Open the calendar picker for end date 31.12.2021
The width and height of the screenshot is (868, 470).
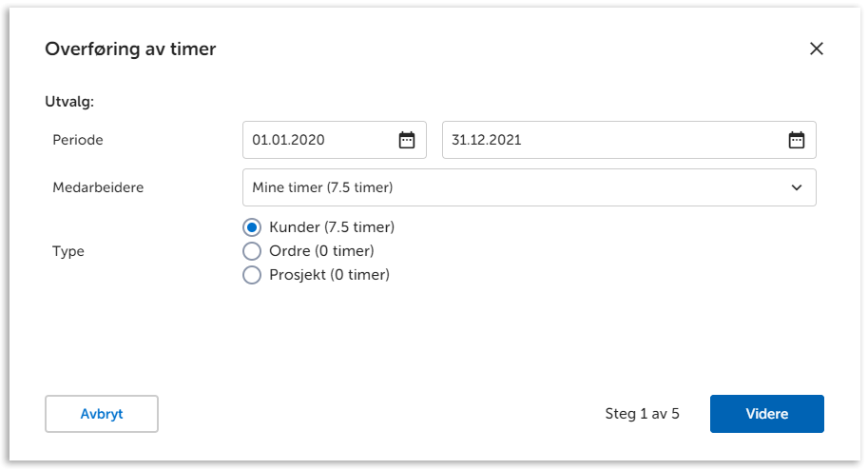797,140
